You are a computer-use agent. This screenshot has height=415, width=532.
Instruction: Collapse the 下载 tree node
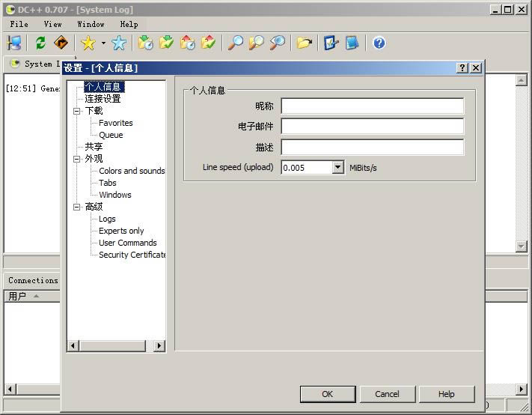(76, 111)
